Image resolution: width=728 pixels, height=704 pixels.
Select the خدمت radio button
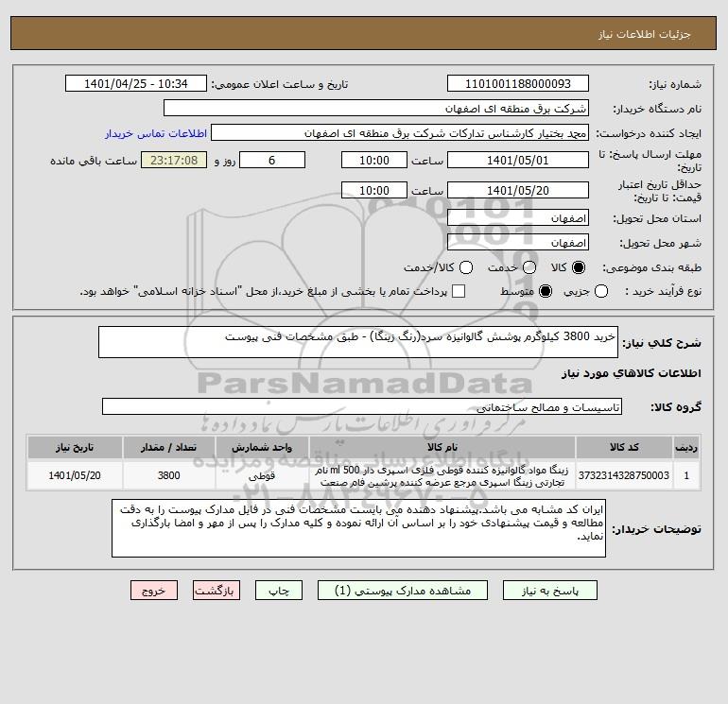[x=529, y=267]
